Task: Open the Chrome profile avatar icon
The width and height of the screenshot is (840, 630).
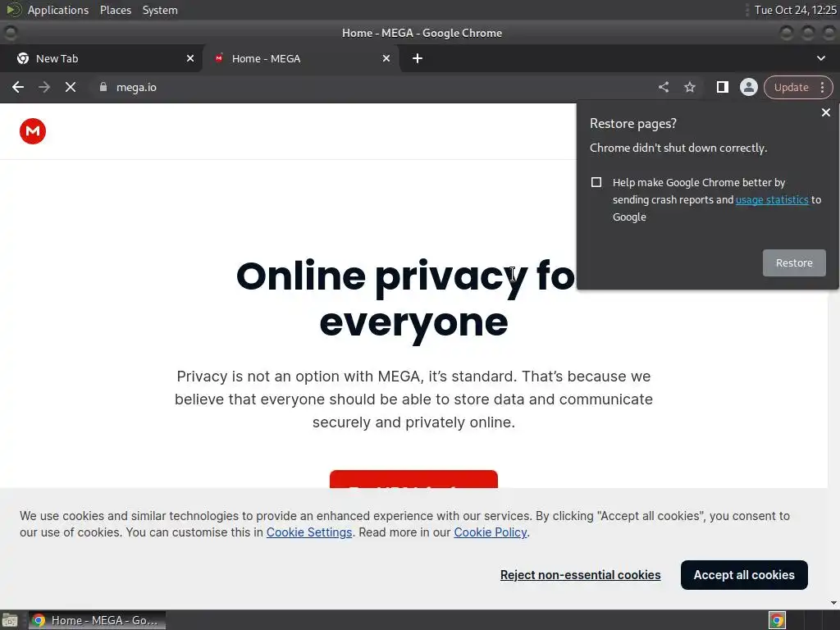Action: click(x=748, y=87)
